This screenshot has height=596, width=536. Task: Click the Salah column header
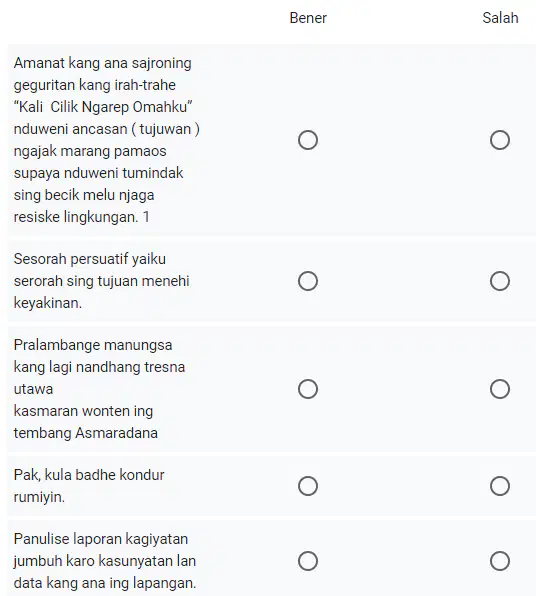click(x=500, y=18)
